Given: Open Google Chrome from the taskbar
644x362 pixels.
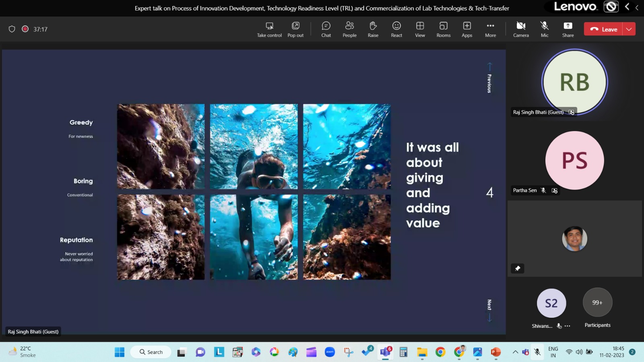Looking at the screenshot, I should (440, 352).
